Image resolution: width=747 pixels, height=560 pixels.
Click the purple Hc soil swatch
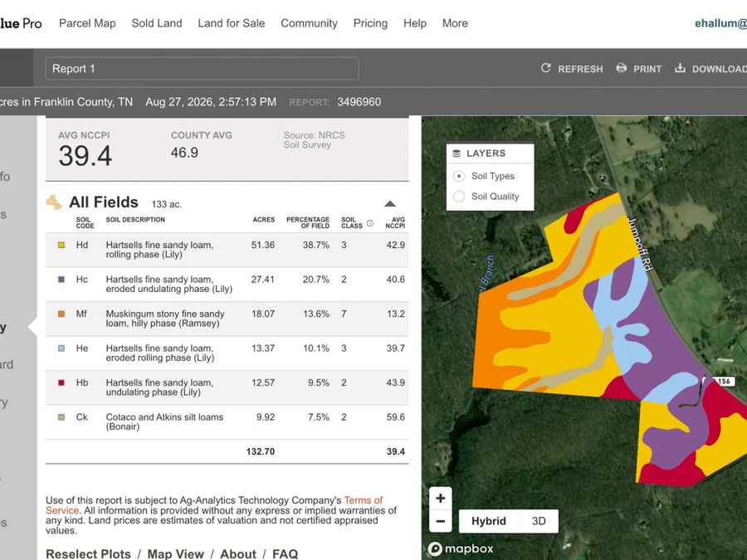pyautogui.click(x=61, y=280)
